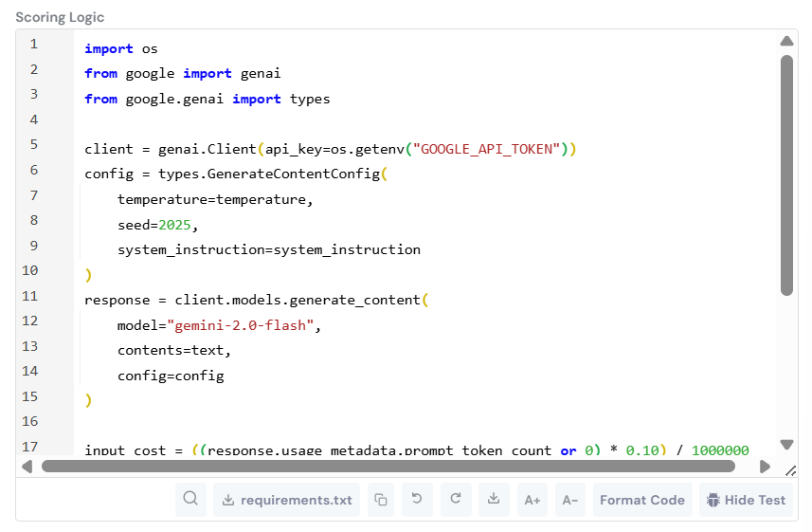This screenshot has height=532, width=812.
Task: Click the editor resize handle in corner
Action: pos(790,468)
